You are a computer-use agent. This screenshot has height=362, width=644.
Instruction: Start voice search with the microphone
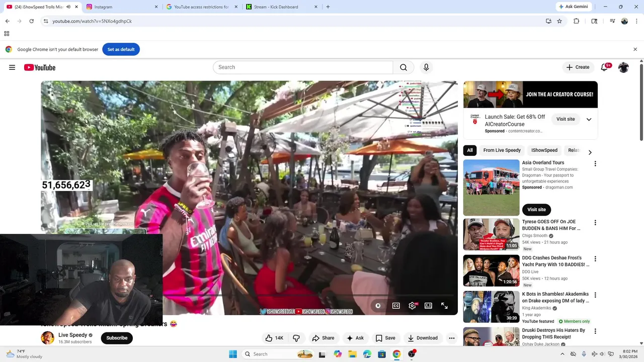[x=426, y=67]
